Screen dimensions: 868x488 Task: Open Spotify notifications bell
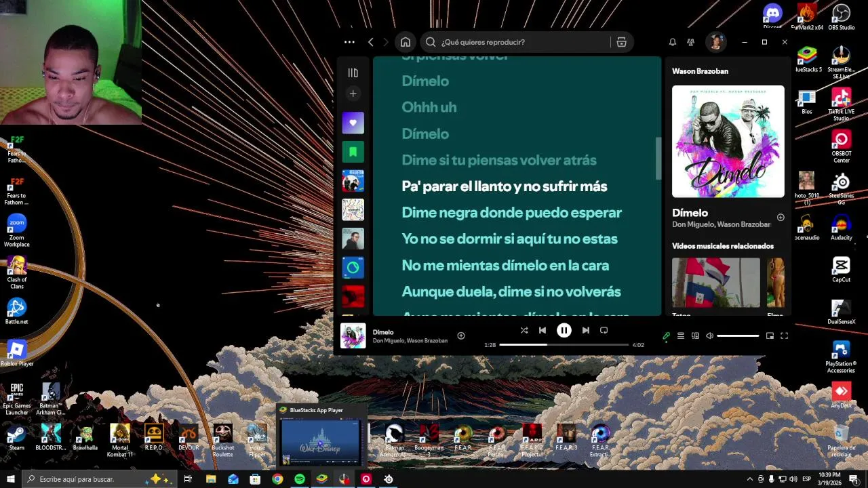(x=673, y=42)
